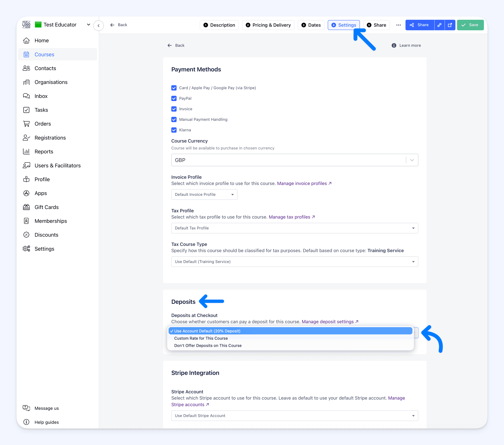Click Back in the top bar
The image size is (504, 445).
pyautogui.click(x=119, y=25)
